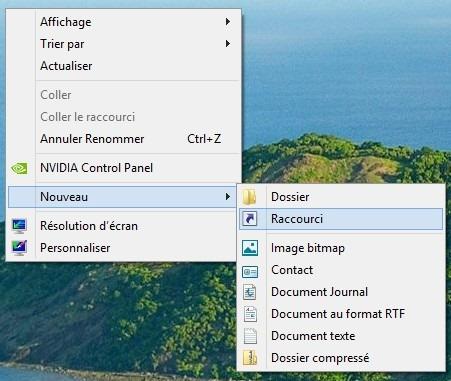Click the Résolution d'écran monitor icon
This screenshot has width=451, height=381.
pos(19,226)
